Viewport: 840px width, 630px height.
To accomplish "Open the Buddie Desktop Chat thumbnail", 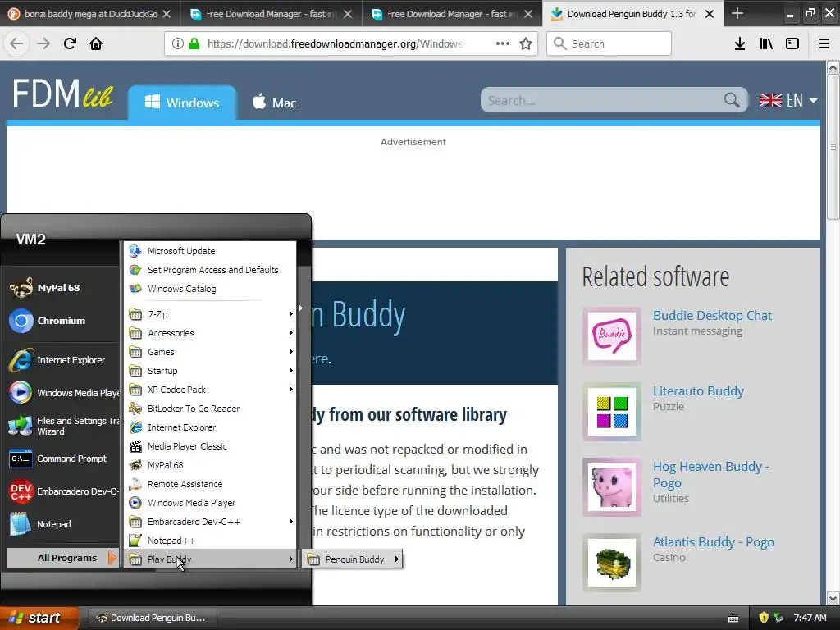I will tap(612, 336).
